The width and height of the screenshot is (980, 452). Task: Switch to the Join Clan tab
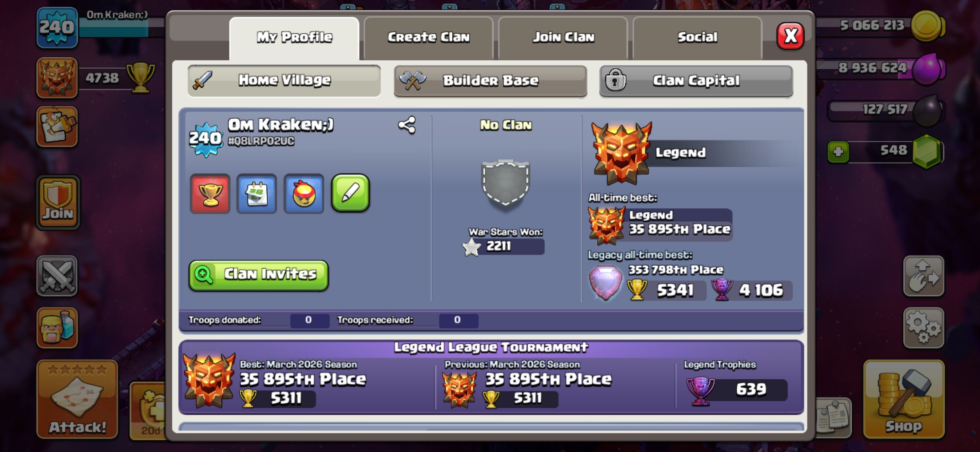point(563,37)
